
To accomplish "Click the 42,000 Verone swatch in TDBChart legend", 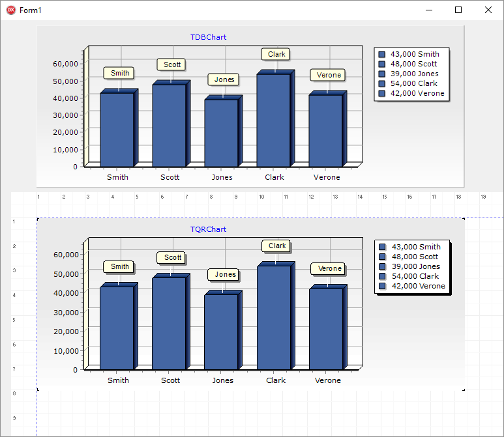I will pos(382,93).
